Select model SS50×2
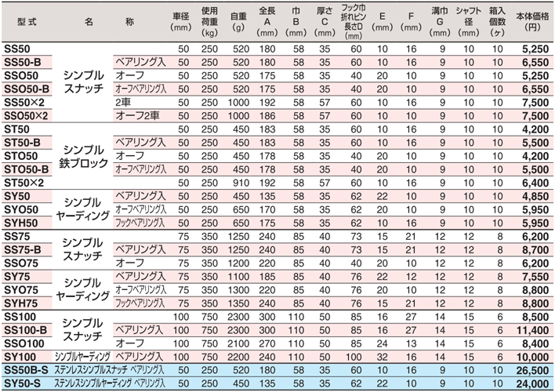The height and width of the screenshot is (392, 555). point(24,103)
